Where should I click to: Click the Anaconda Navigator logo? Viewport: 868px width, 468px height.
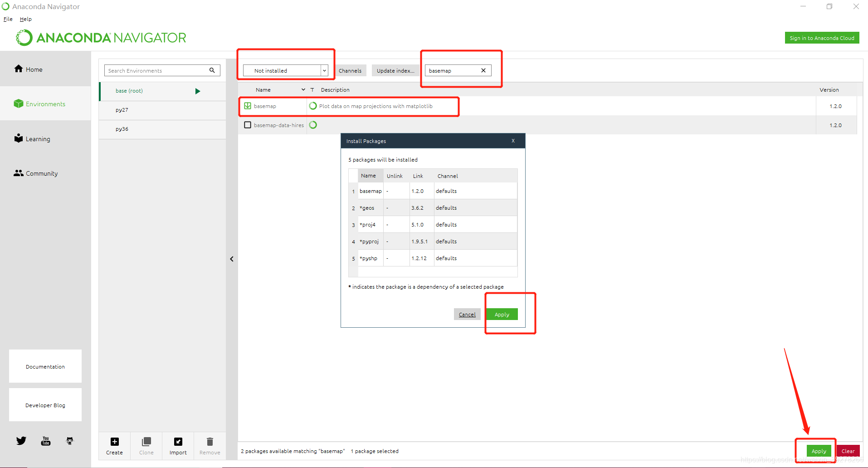pos(102,38)
